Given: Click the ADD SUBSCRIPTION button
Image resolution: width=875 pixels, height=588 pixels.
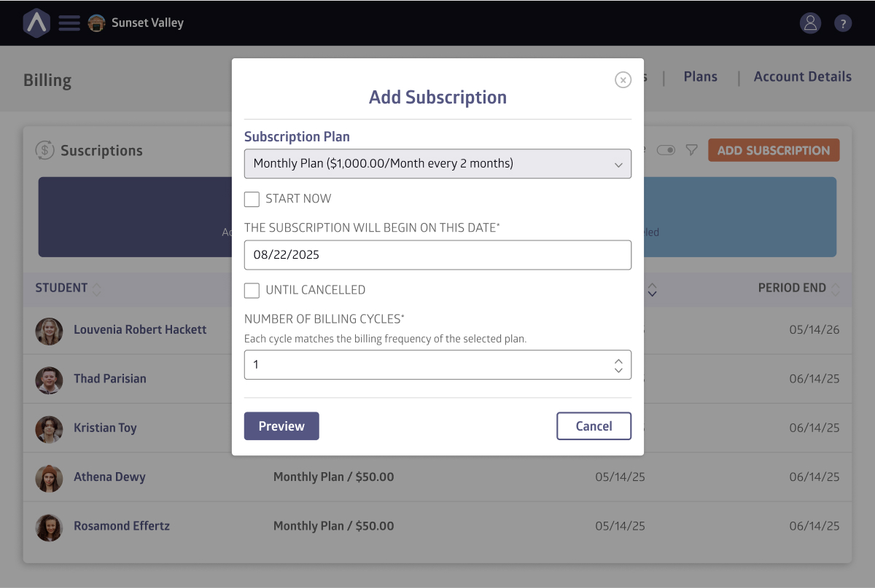Looking at the screenshot, I should 774,150.
